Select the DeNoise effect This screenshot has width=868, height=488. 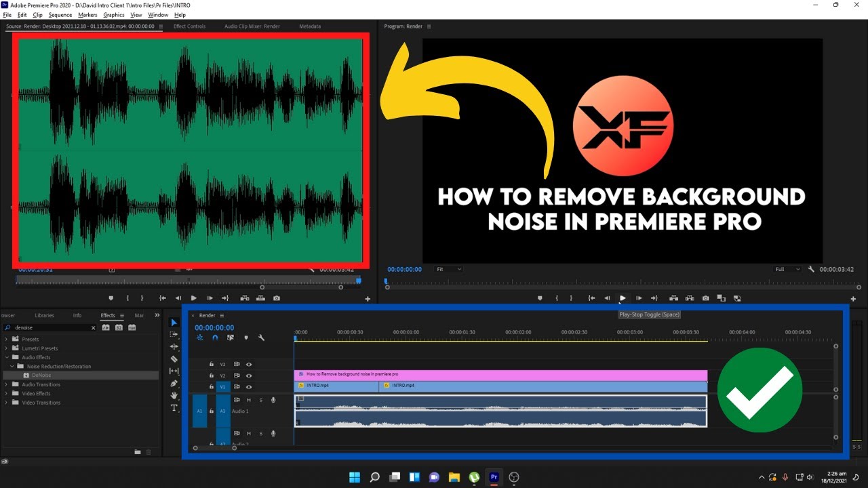(x=41, y=375)
